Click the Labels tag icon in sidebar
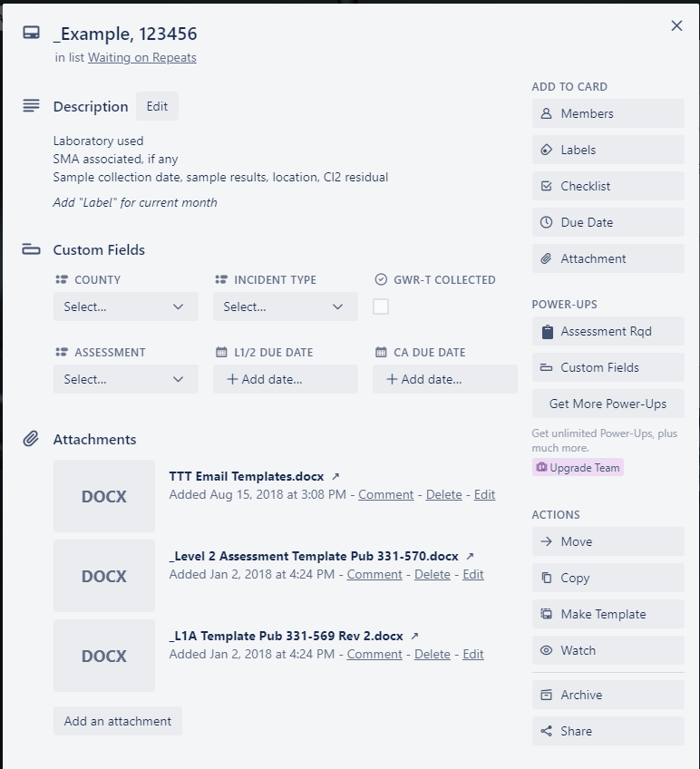This screenshot has height=769, width=700. point(546,150)
